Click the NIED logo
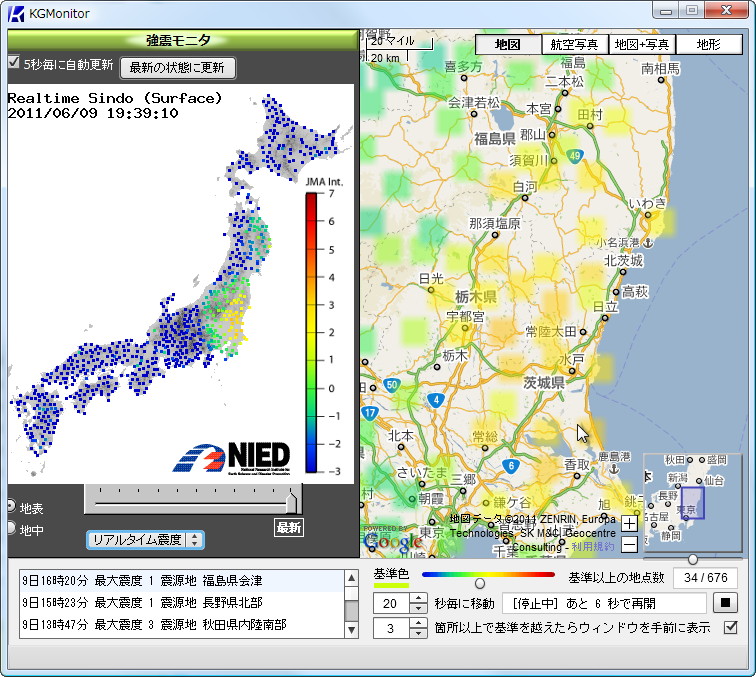 pos(232,458)
